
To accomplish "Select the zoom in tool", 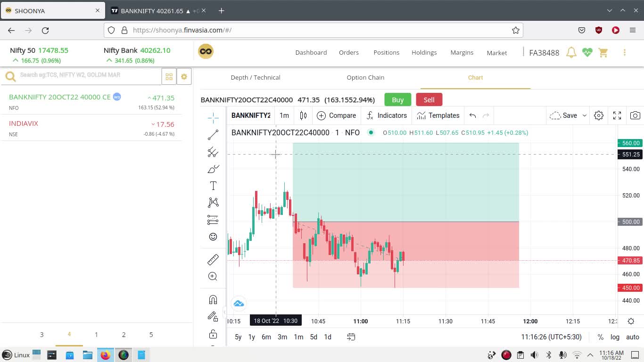I will click(213, 276).
